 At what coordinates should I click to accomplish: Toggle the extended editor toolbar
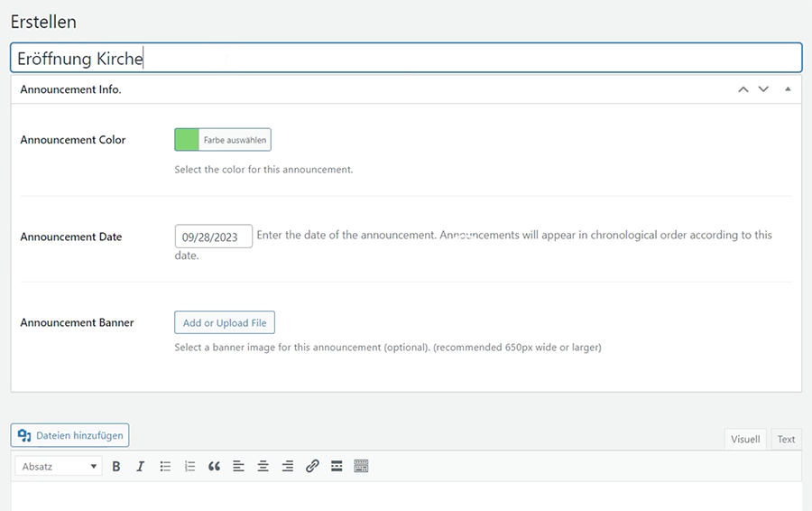(x=361, y=466)
